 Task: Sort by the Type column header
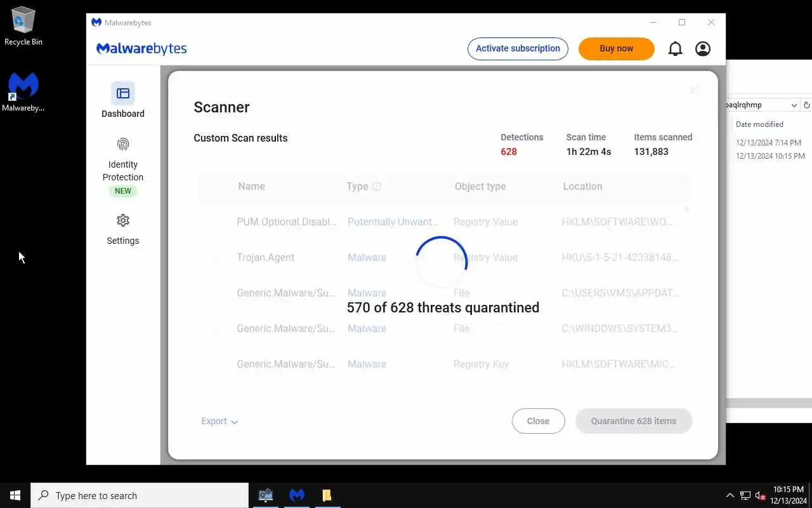357,186
